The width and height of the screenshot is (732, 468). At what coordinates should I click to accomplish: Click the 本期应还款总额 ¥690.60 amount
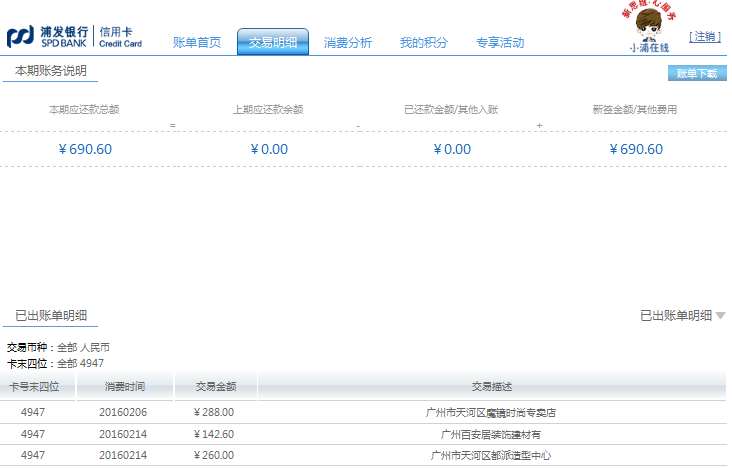coord(85,149)
